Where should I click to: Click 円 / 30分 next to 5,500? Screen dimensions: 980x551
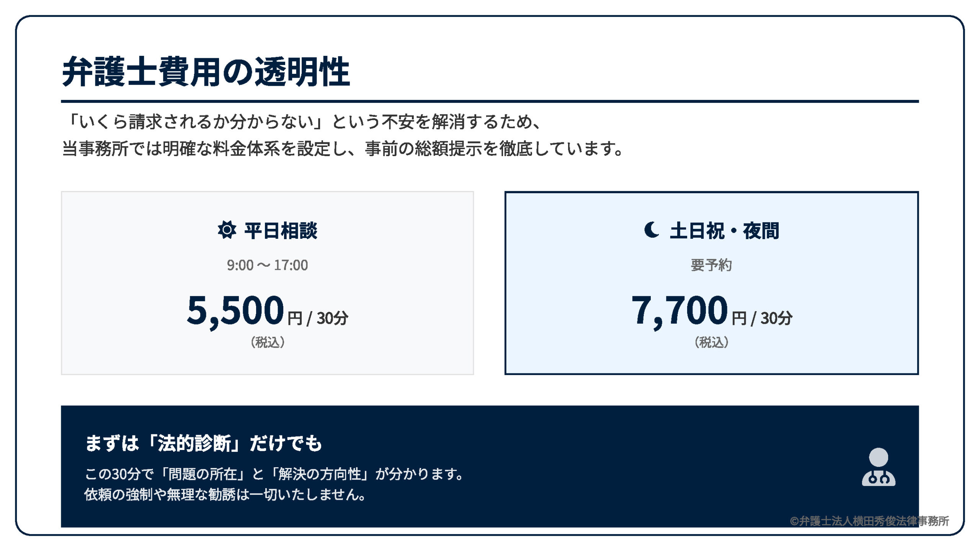pyautogui.click(x=318, y=318)
